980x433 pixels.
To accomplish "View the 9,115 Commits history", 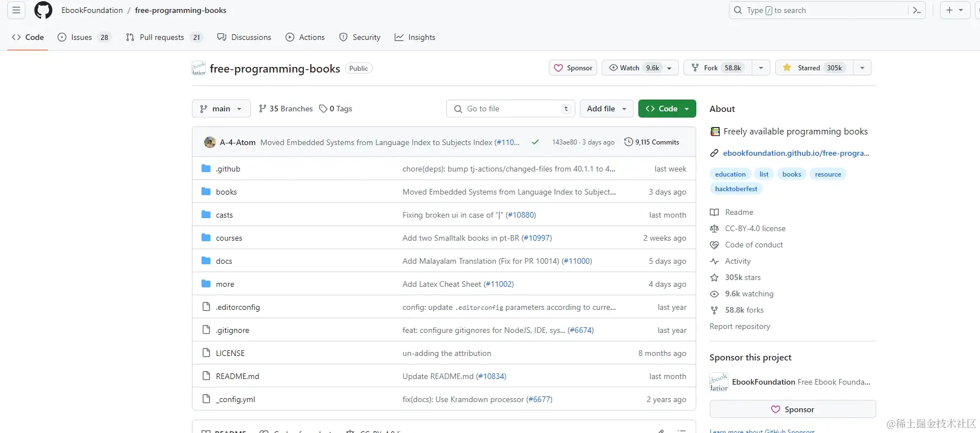I will (x=652, y=142).
